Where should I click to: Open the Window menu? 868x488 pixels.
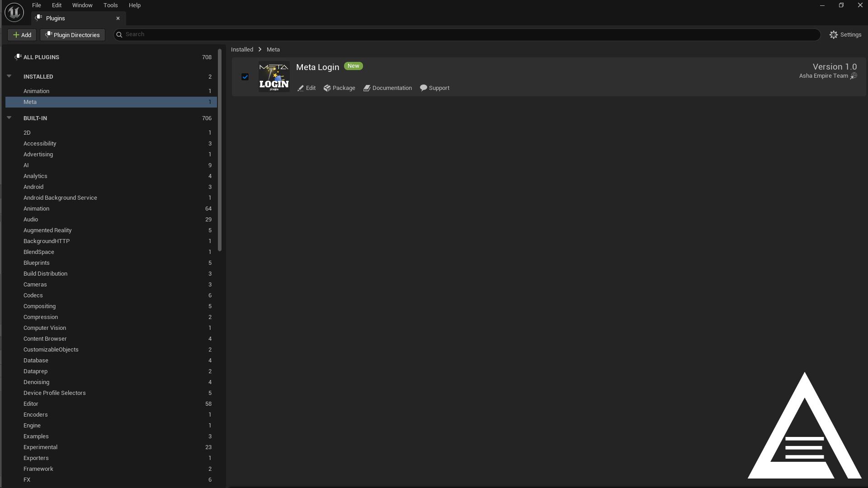pyautogui.click(x=82, y=5)
